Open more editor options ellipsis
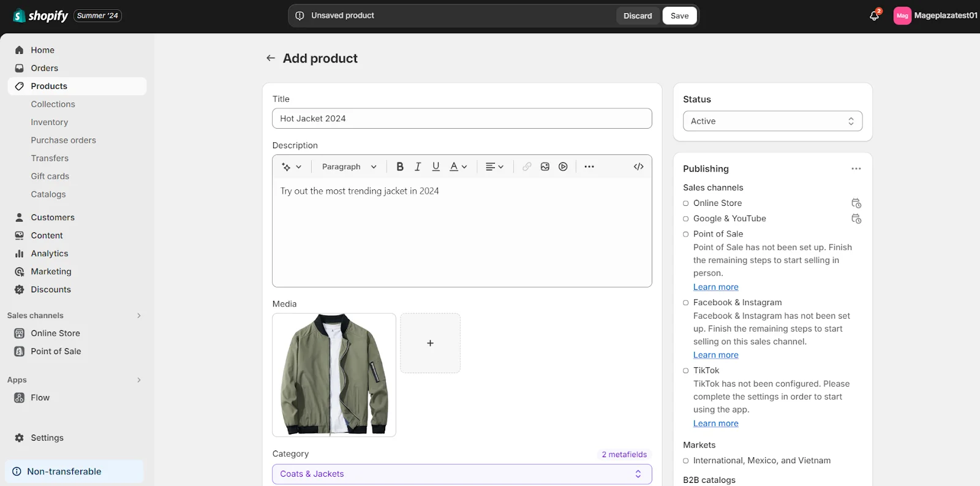This screenshot has height=486, width=980. 589,167
